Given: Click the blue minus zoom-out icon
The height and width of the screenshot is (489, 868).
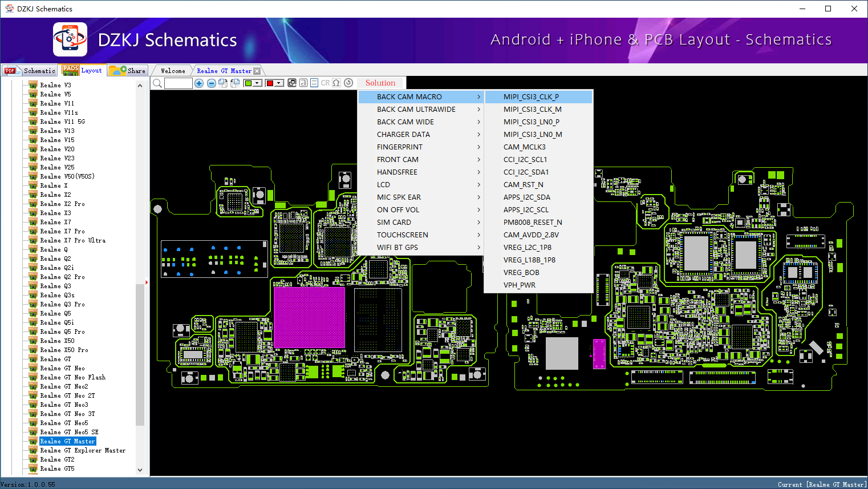Looking at the screenshot, I should tap(211, 83).
